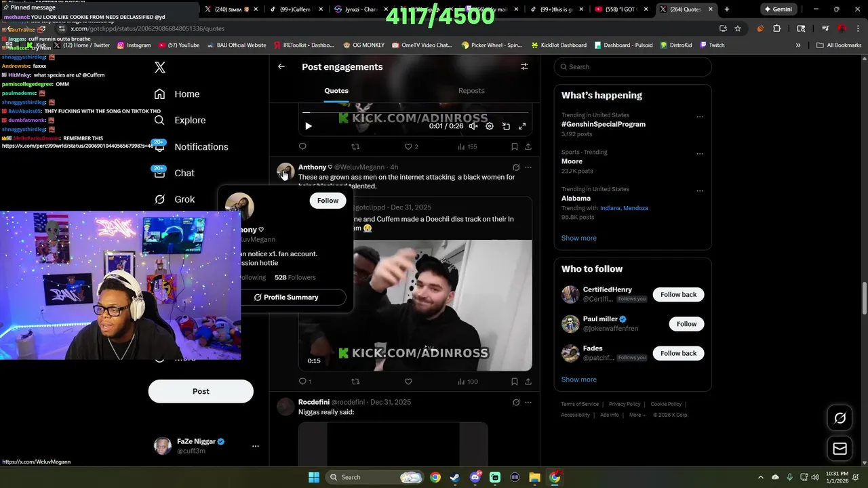Viewport: 868px width, 488px height.
Task: Show hidden system tray icons
Action: point(760,477)
